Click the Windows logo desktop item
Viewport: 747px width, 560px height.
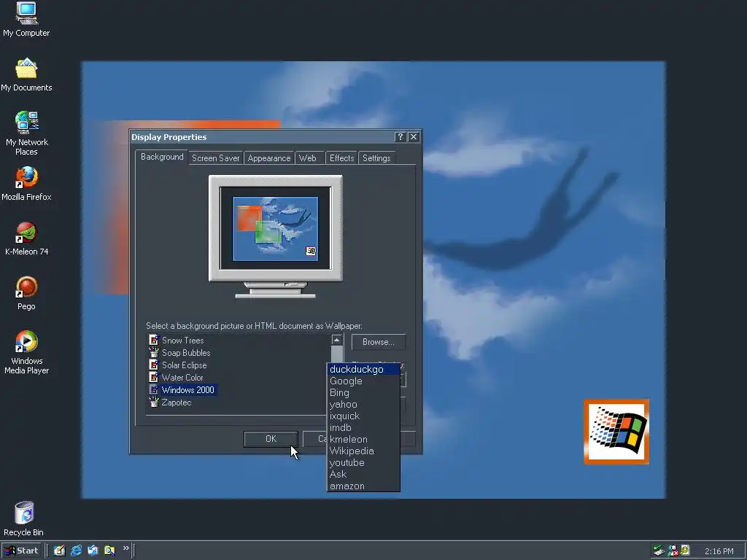pos(616,432)
